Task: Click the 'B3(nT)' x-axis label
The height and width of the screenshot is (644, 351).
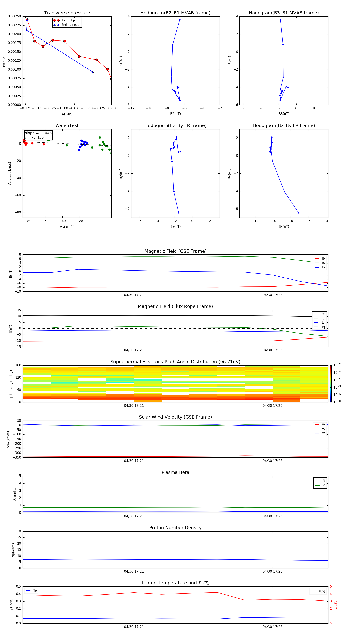Action: point(284,114)
